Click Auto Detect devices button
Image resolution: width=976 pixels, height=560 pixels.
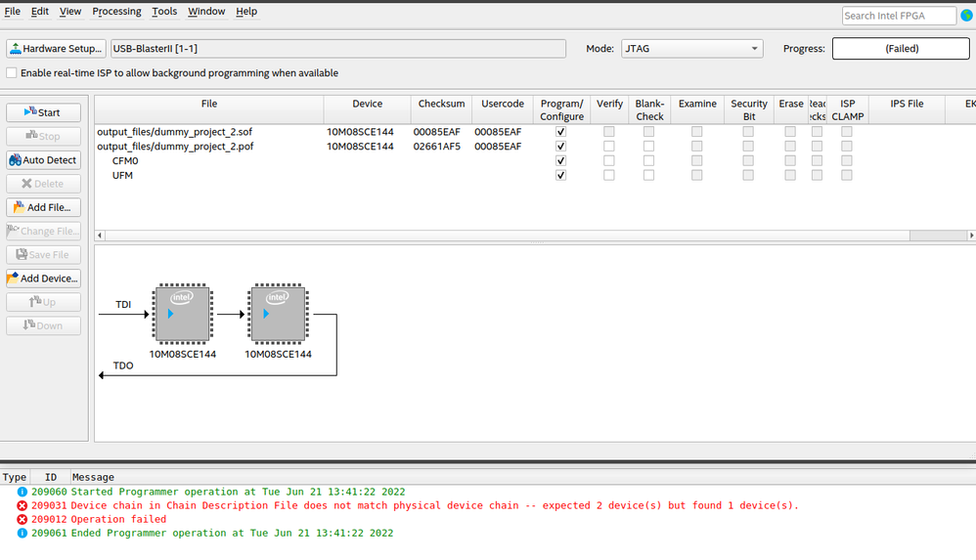(43, 160)
